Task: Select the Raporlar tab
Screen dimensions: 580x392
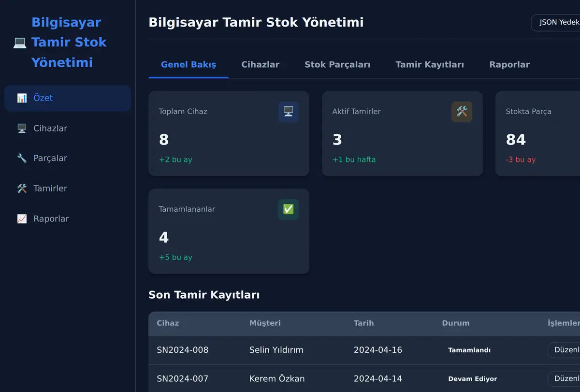Action: 509,65
